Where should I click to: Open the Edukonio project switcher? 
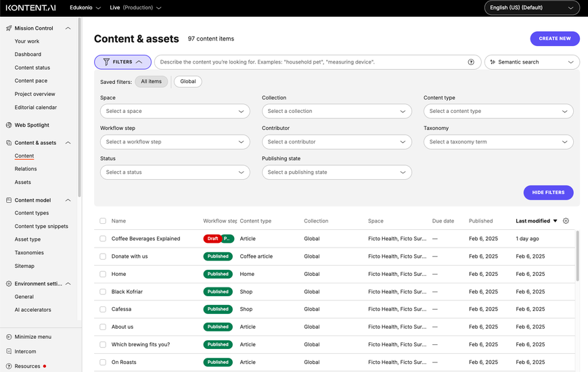point(85,8)
